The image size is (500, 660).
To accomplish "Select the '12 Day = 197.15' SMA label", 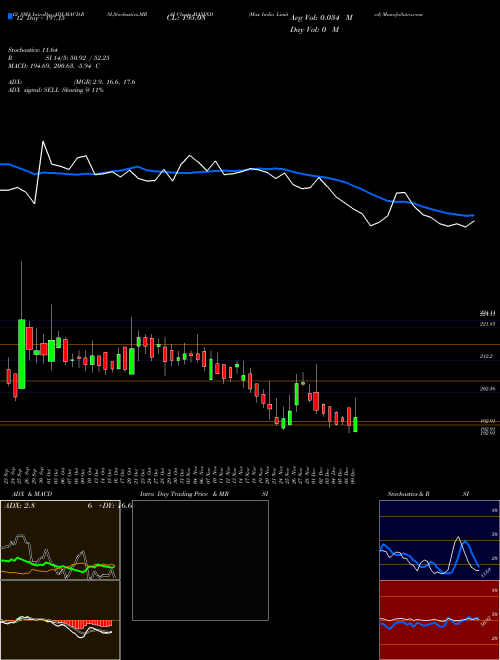I will 40,18.
